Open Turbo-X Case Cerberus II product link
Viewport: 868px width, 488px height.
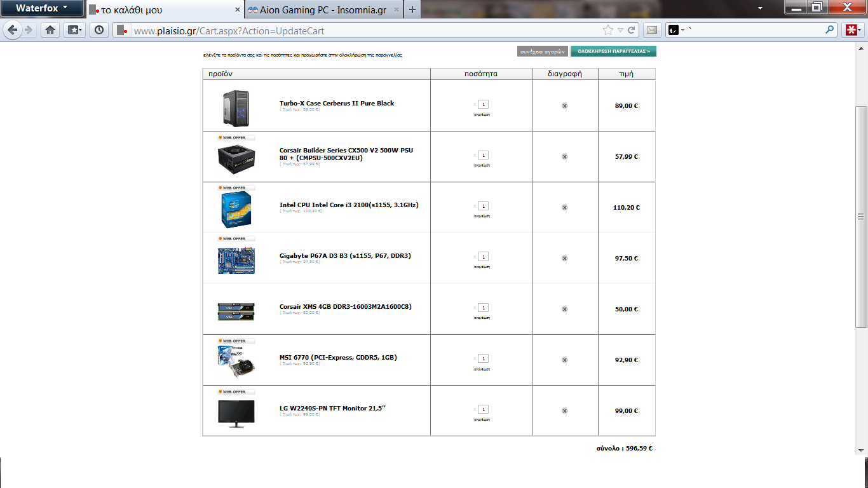pyautogui.click(x=337, y=103)
